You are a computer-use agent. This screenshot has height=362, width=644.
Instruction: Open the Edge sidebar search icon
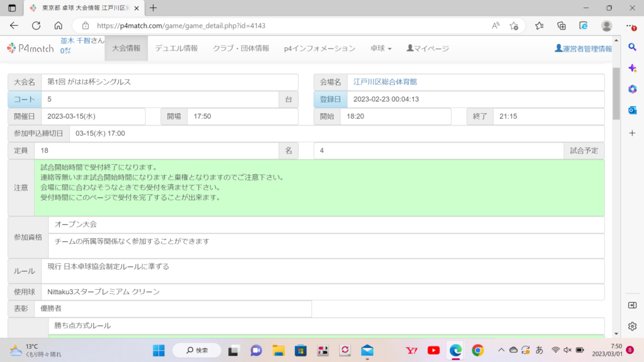point(633,47)
